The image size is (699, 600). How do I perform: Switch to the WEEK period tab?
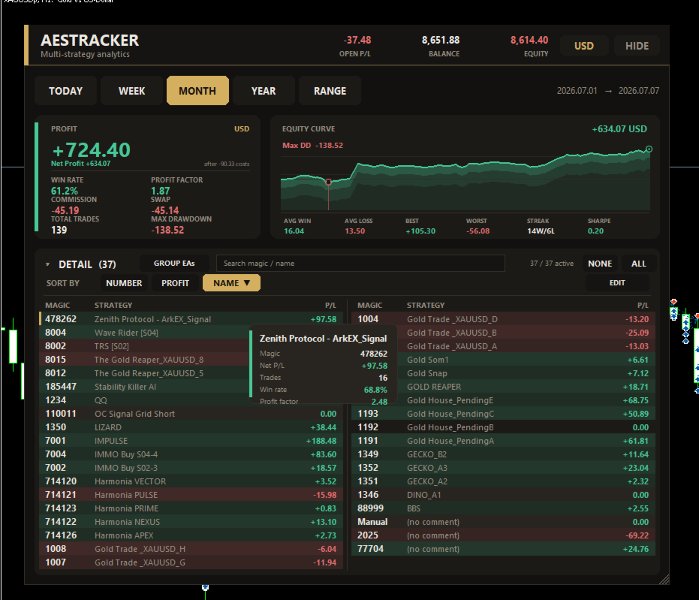pos(132,91)
